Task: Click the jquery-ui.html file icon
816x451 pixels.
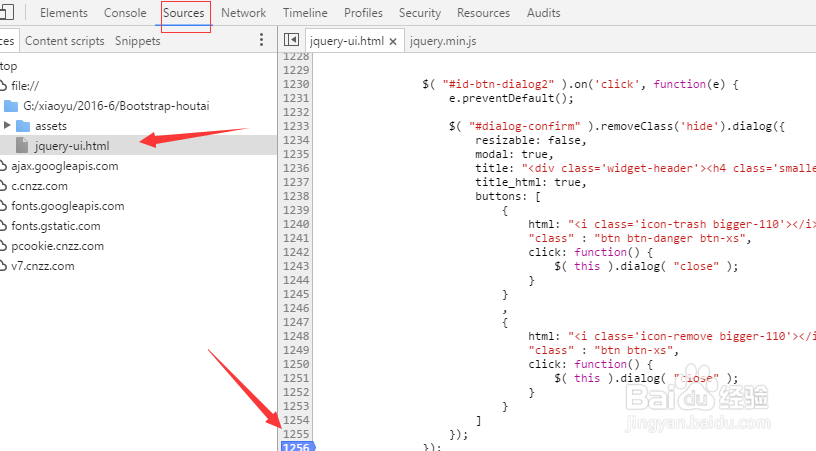Action: (22, 146)
